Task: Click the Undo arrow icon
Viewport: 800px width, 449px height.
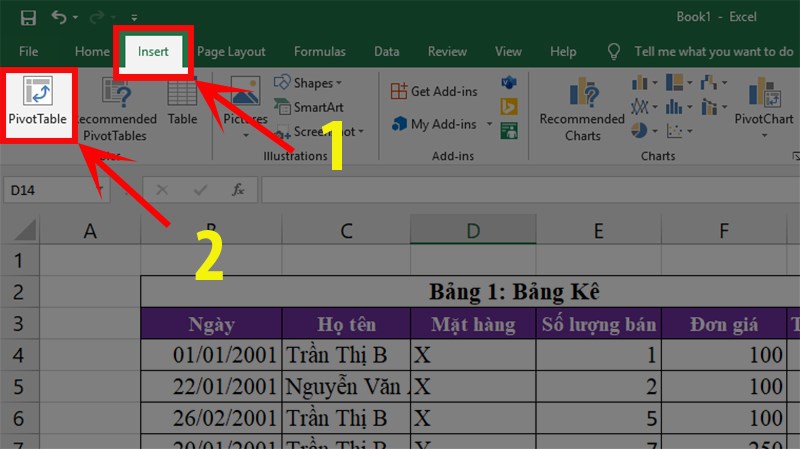Action: tap(59, 17)
